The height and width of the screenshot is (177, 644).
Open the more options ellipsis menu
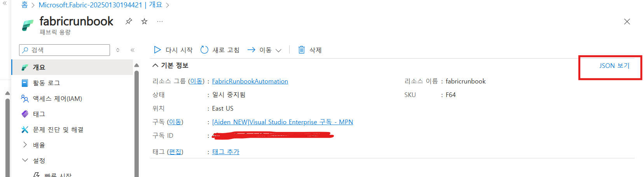point(160,21)
